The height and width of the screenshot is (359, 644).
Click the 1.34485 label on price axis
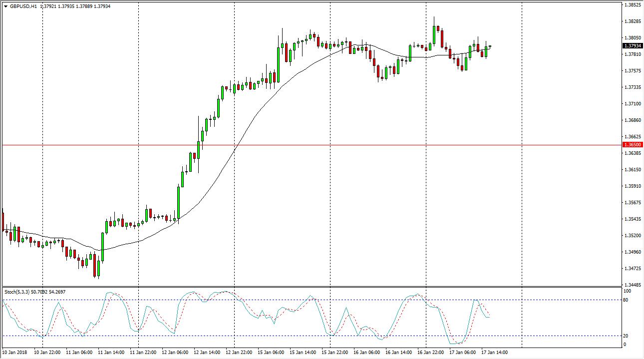tap(632, 285)
